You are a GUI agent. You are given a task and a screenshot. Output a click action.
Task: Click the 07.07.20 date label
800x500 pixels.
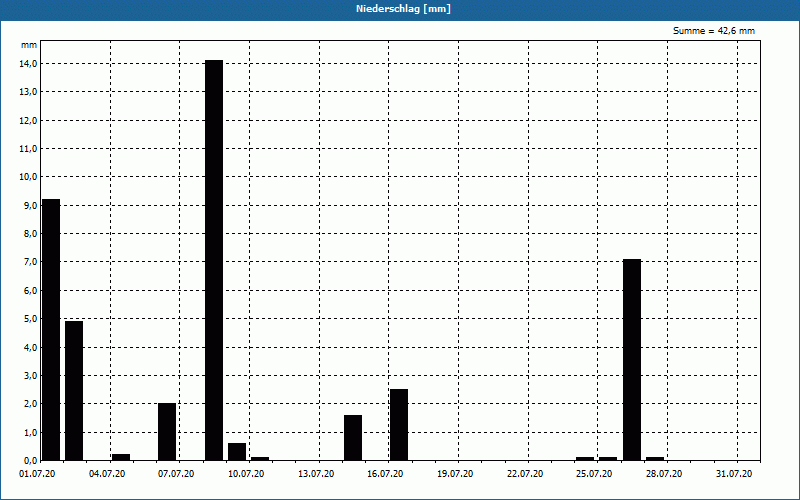176,474
